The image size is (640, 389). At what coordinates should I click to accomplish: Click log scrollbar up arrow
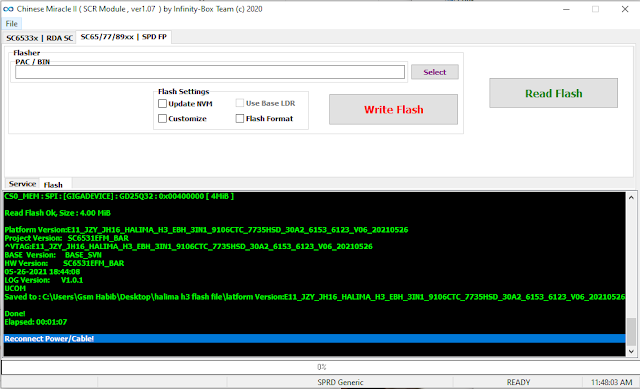point(631,197)
